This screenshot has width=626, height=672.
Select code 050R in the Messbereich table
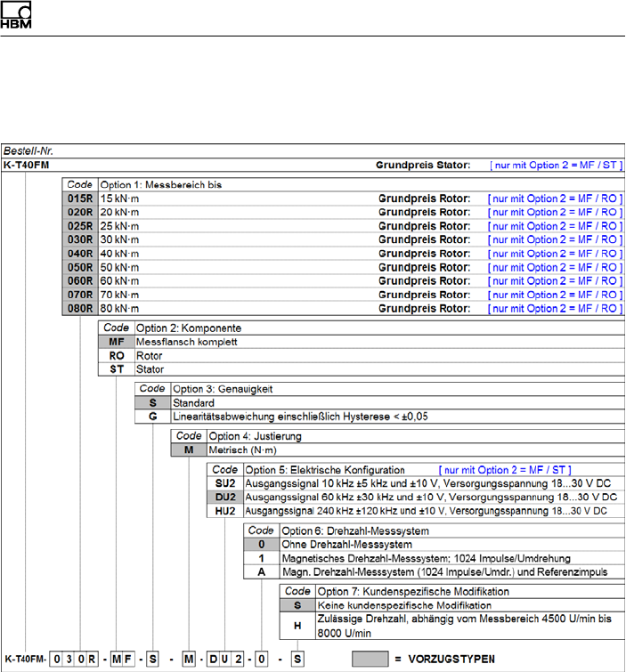[x=80, y=267]
